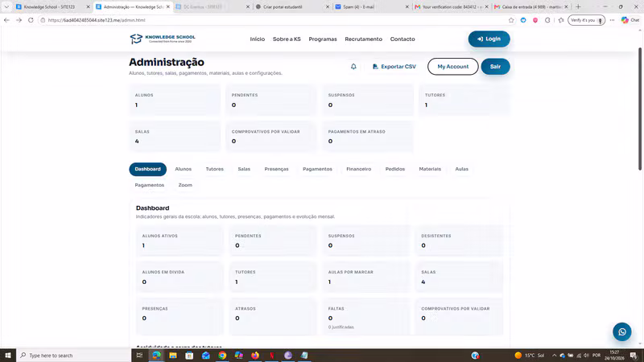Open browser Settings and more menu
This screenshot has width=644, height=362.
point(612,20)
